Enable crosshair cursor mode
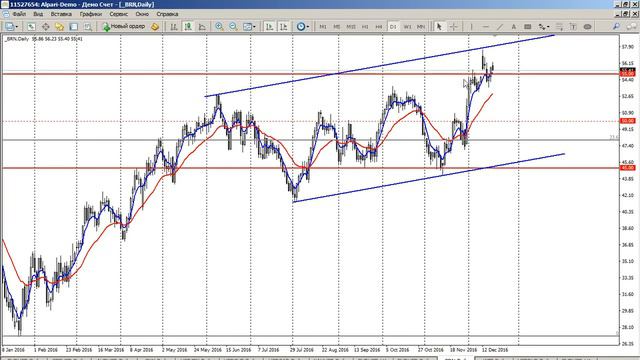 [x=453, y=27]
